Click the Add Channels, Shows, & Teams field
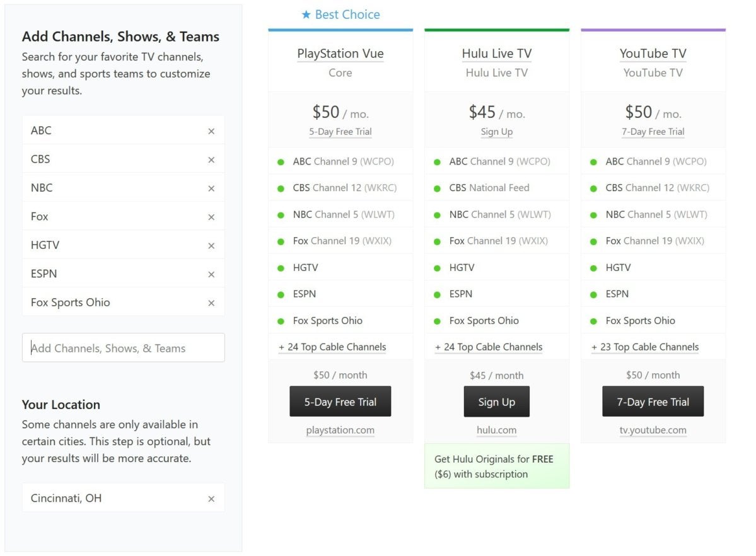 point(124,348)
